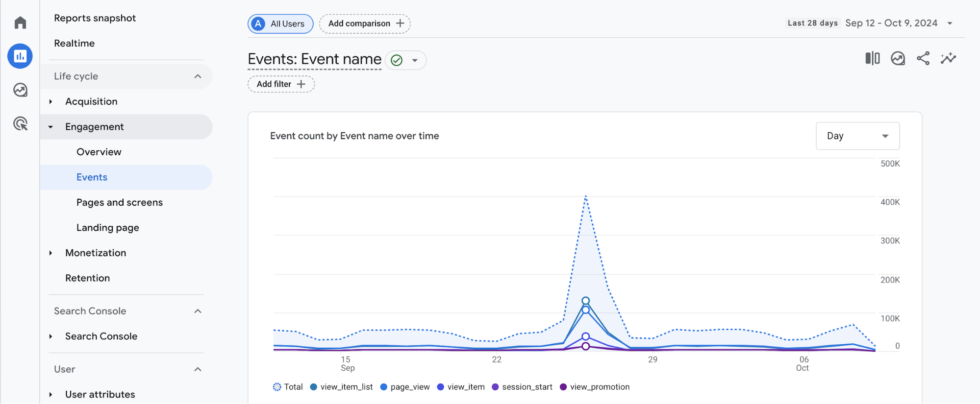Collapse the Search Console section chevron

198,311
